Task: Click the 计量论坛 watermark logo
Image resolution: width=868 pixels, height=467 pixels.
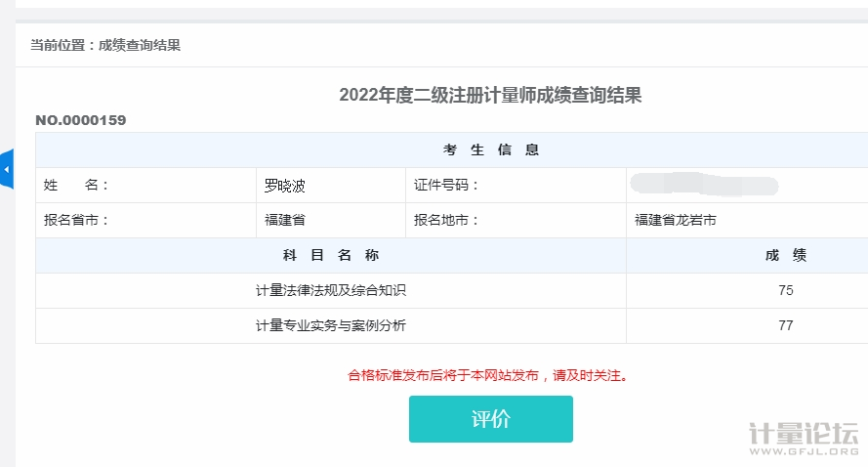Action: click(803, 437)
